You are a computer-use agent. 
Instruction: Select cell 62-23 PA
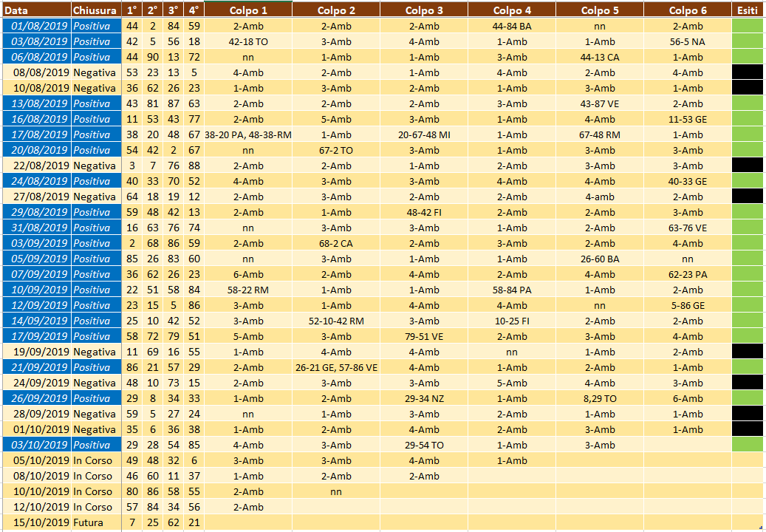point(688,274)
